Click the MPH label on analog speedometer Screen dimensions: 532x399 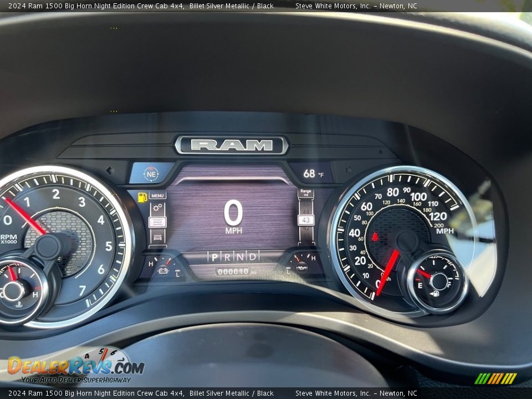click(445, 231)
